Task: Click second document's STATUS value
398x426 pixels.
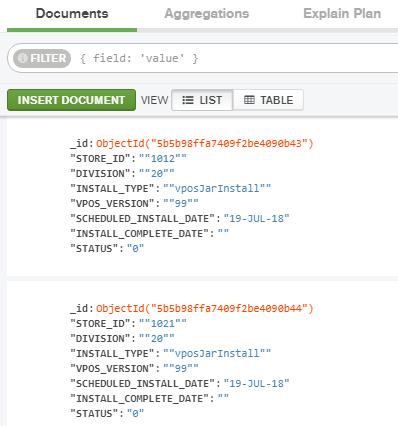Action: point(135,414)
